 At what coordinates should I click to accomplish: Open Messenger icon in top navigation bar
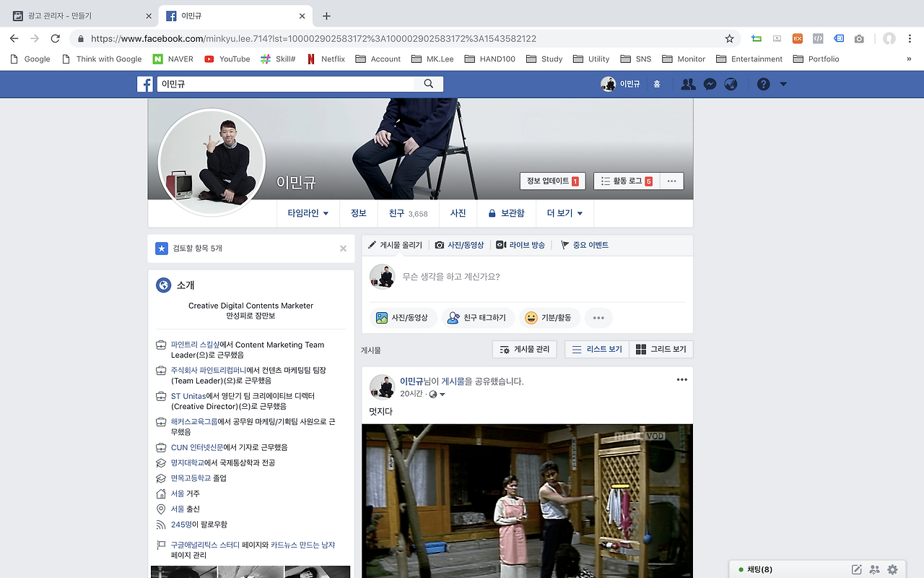pos(710,84)
